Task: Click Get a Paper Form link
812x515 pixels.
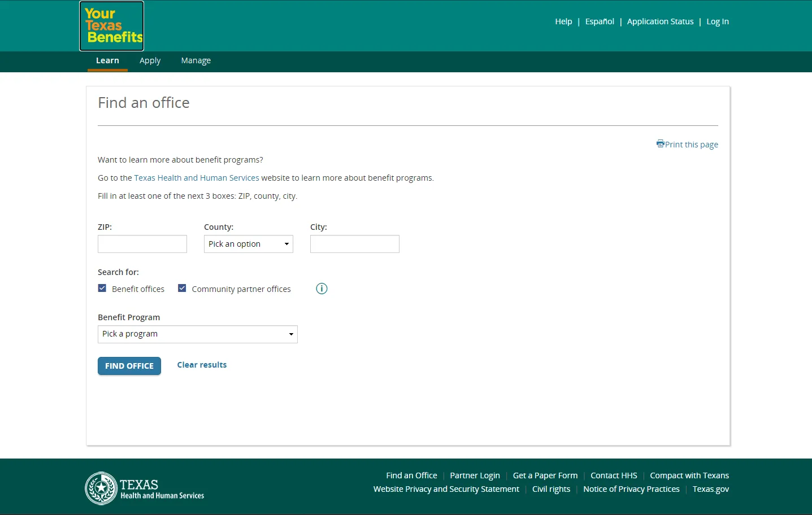Action: pyautogui.click(x=545, y=475)
